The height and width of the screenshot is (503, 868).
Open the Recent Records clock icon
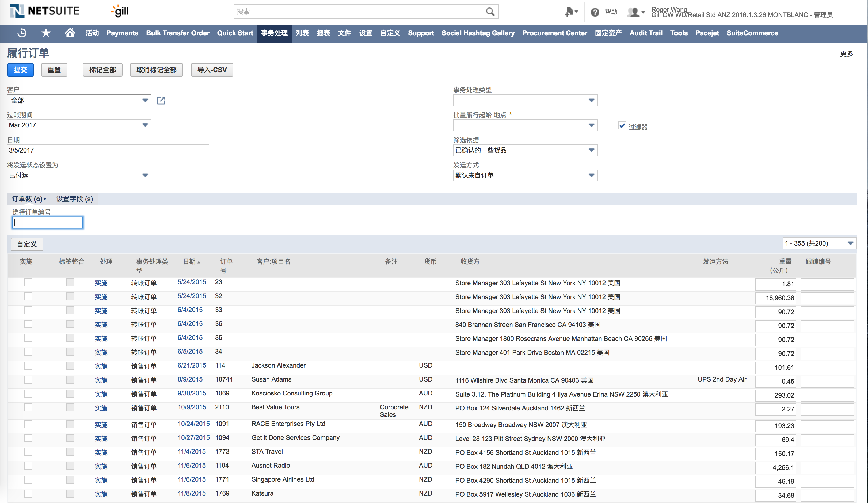(x=22, y=33)
